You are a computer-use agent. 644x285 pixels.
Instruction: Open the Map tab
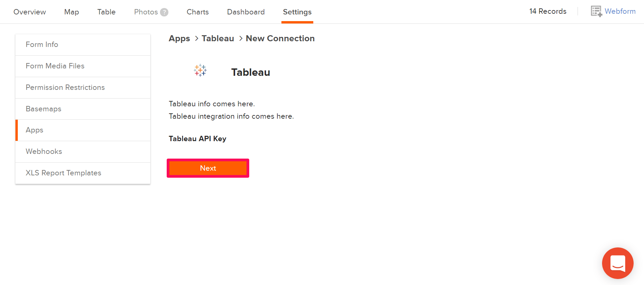click(x=71, y=12)
